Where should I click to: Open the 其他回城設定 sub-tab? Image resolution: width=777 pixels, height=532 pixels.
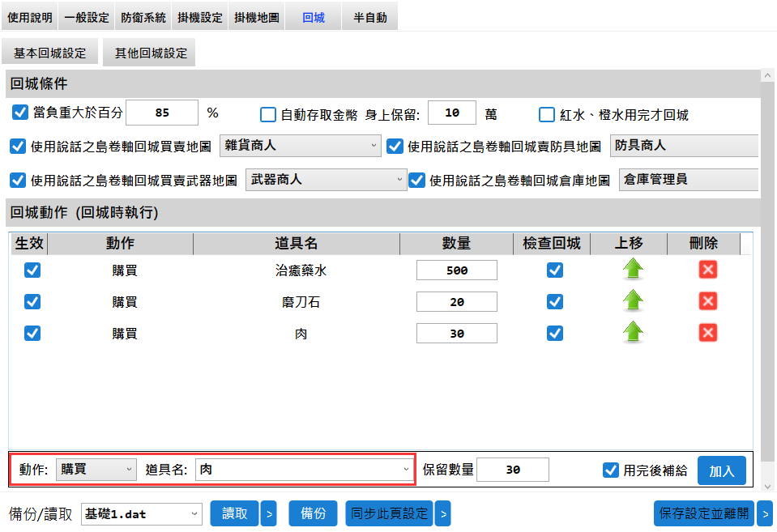151,53
